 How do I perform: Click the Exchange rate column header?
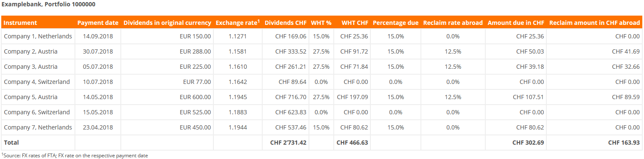(237, 23)
